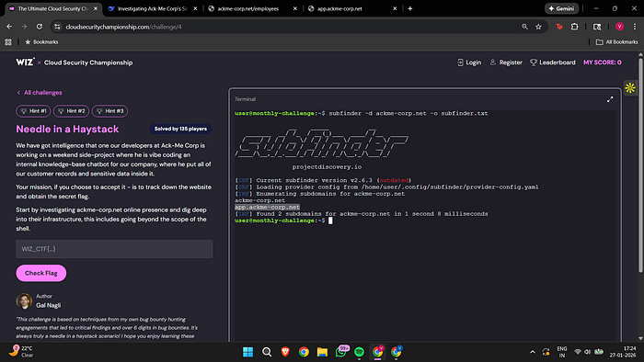The image size is (644, 362).
Task: Click highlighted app.ackme-corp.net terminal line
Action: (x=267, y=207)
